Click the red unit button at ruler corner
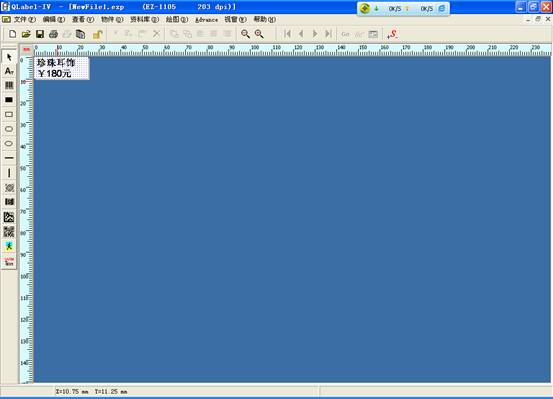 pos(26,49)
